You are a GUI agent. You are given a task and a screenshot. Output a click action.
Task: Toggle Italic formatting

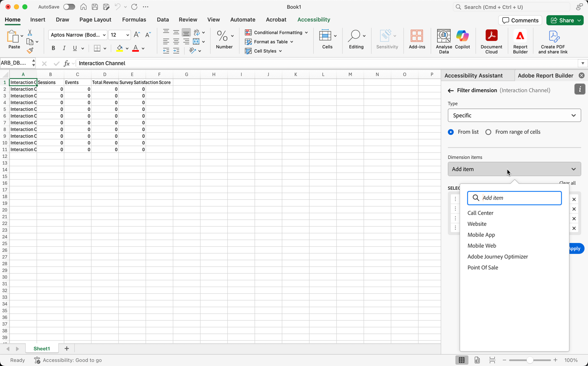pos(64,48)
